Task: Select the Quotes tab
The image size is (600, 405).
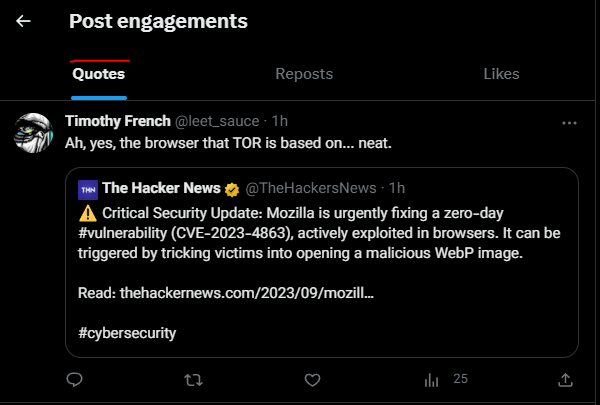Action: (99, 74)
